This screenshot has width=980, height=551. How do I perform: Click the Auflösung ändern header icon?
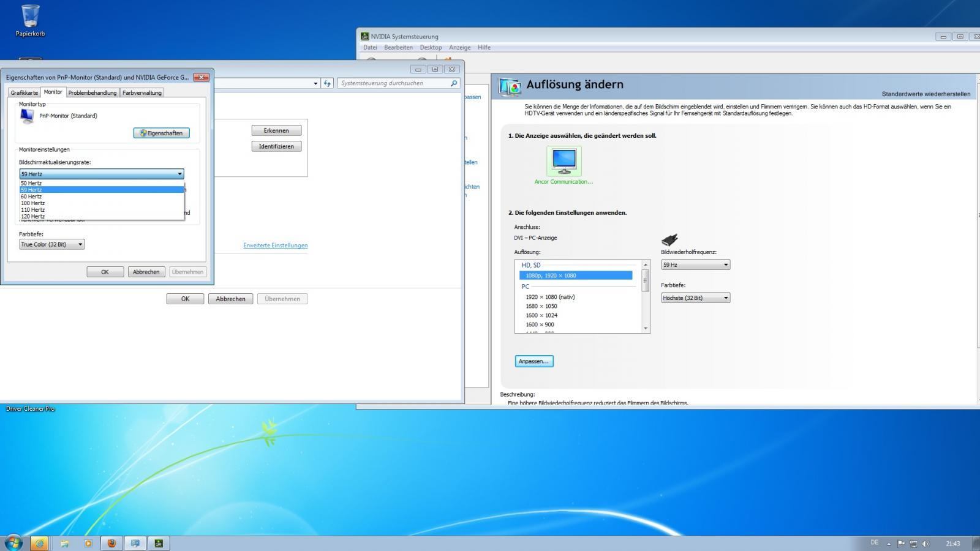510,86
